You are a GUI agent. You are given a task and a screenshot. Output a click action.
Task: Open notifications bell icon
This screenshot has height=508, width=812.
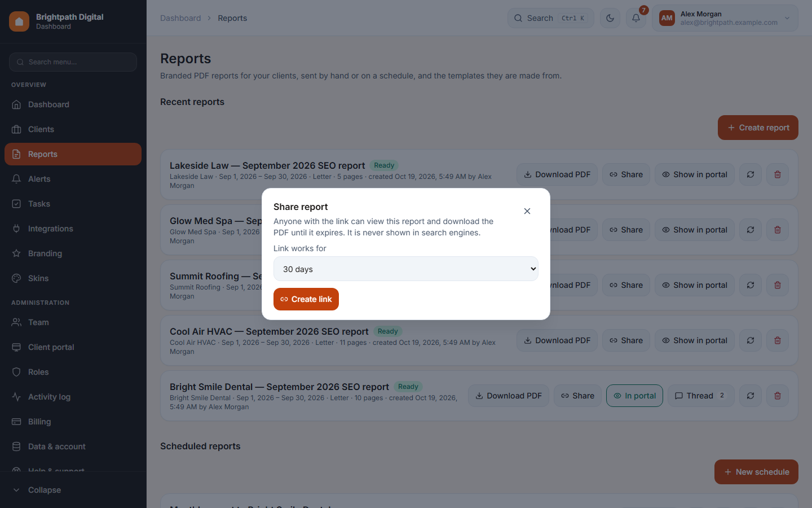pyautogui.click(x=636, y=18)
